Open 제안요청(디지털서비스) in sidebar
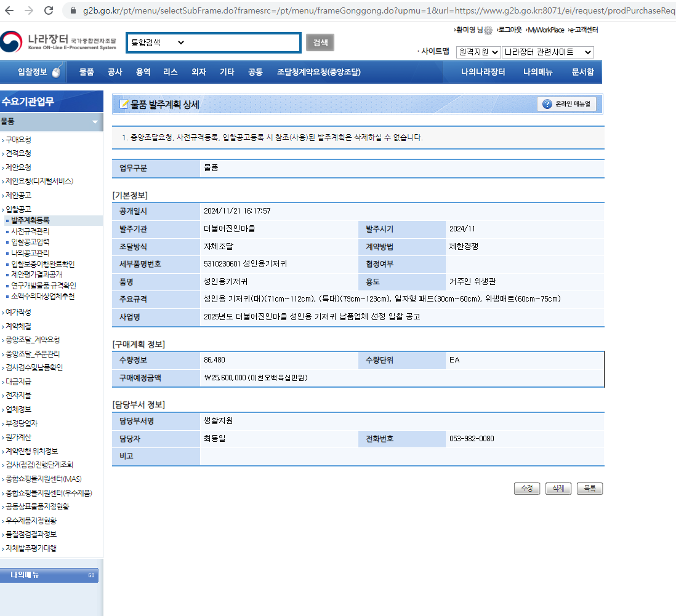 39,181
